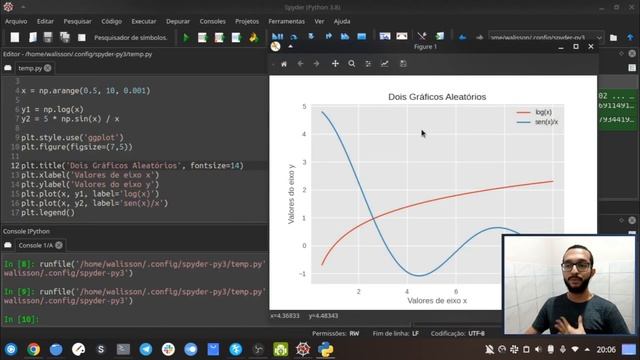Viewport: 640px width, 360px height.
Task: Start debugging with the debug icon
Action: coord(278,37)
